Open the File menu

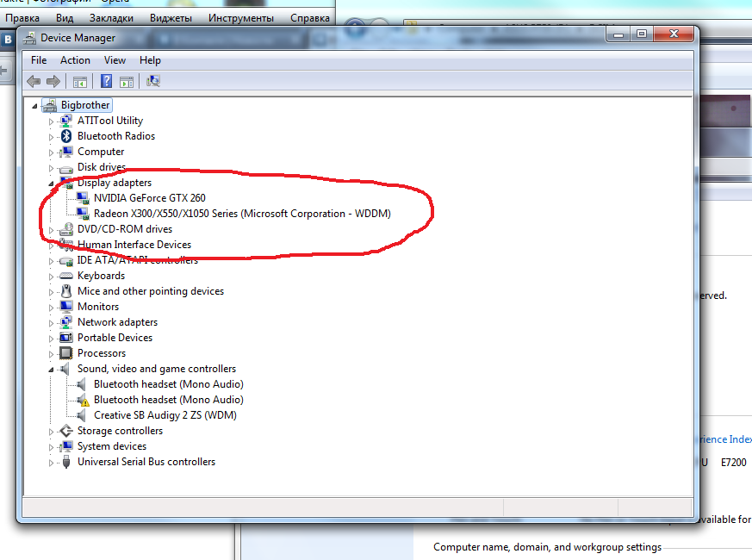[x=39, y=60]
